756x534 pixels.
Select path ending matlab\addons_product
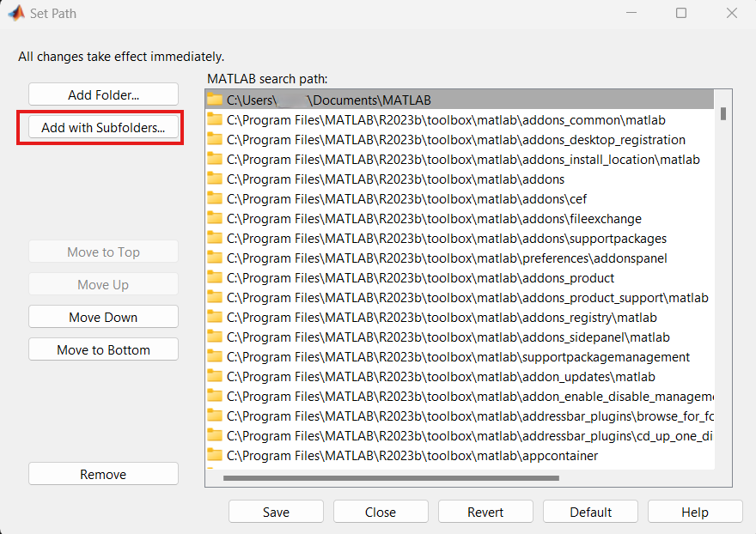pos(460,277)
